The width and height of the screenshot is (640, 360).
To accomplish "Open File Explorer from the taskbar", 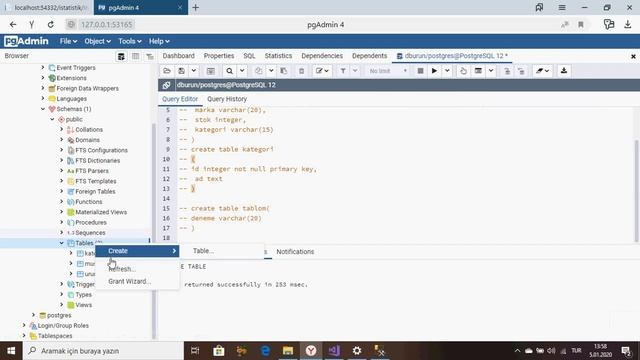I will pyautogui.click(x=288, y=351).
